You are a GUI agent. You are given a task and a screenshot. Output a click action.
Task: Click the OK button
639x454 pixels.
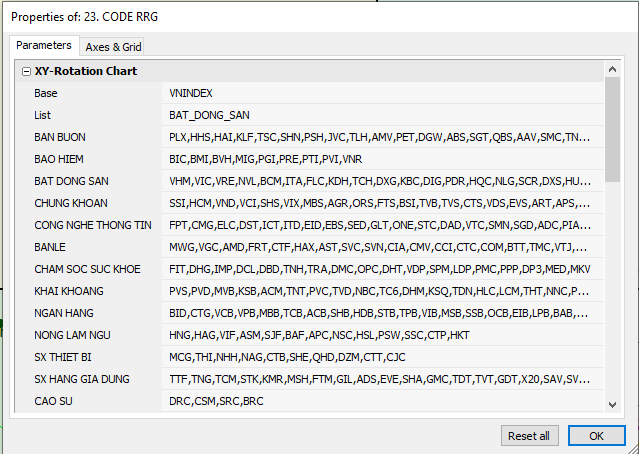596,436
